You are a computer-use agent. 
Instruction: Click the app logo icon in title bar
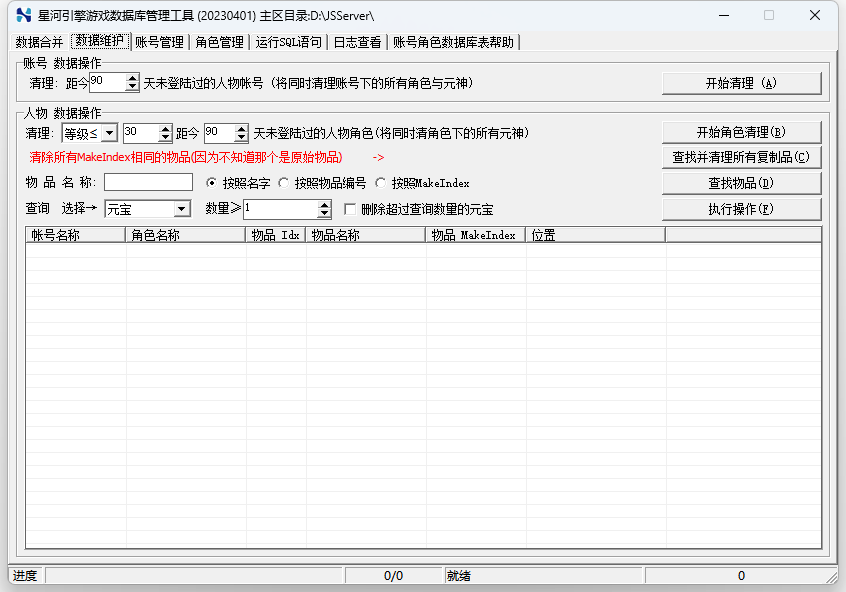pos(25,15)
